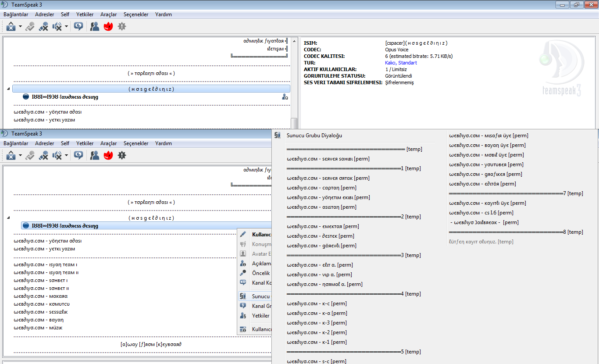The width and height of the screenshot is (599, 364).
Task: Click Açıklama person-info icon in context menu
Action: (x=243, y=264)
